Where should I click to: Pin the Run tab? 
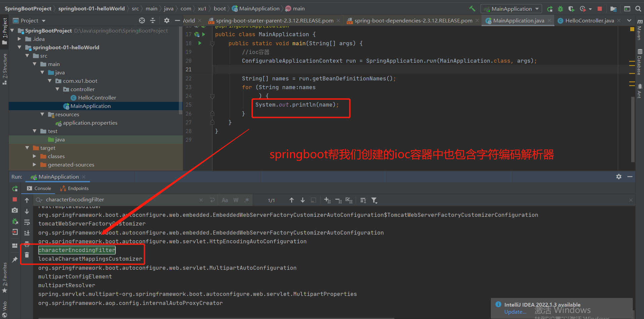click(15, 260)
